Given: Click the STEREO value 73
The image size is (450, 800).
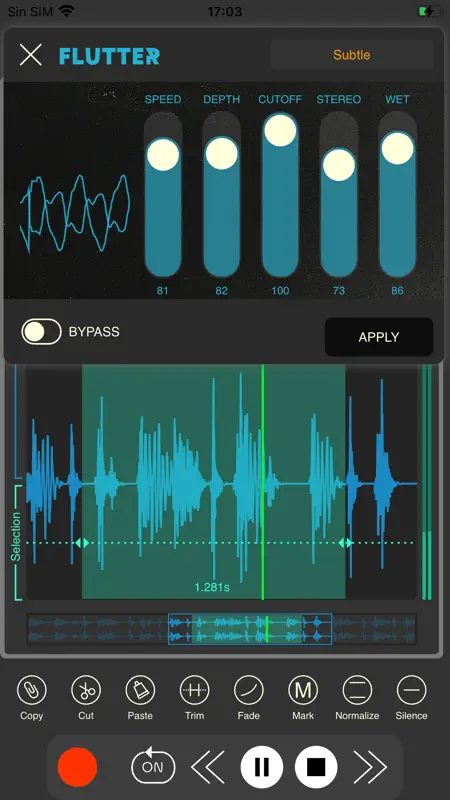Looking at the screenshot, I should pos(339,291).
